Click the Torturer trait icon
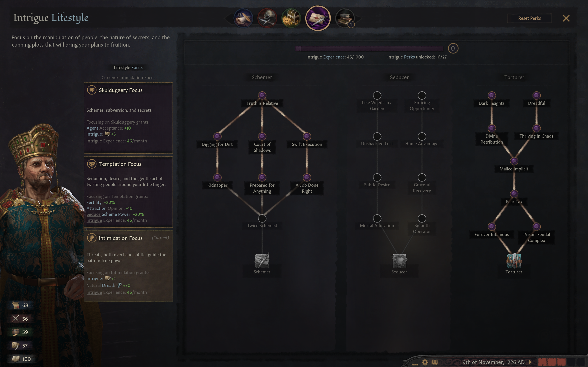This screenshot has width=588, height=367. click(514, 260)
